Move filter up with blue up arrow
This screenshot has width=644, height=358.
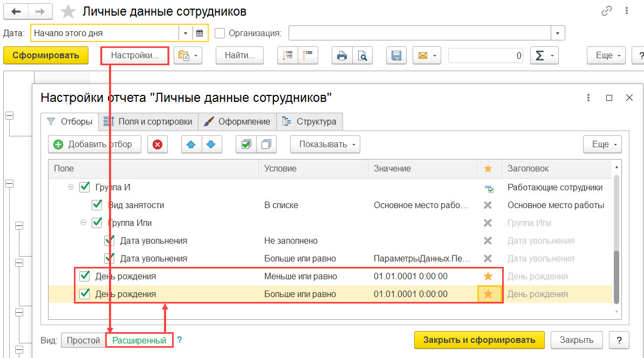click(x=191, y=144)
